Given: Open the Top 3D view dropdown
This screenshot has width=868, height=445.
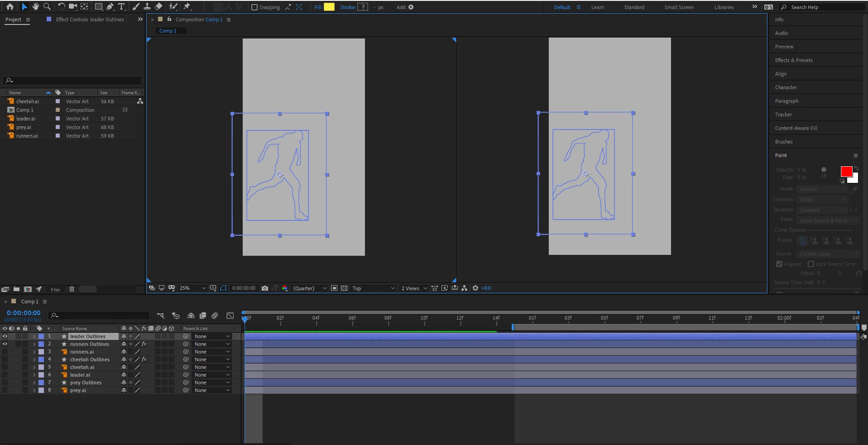Looking at the screenshot, I should click(x=374, y=288).
